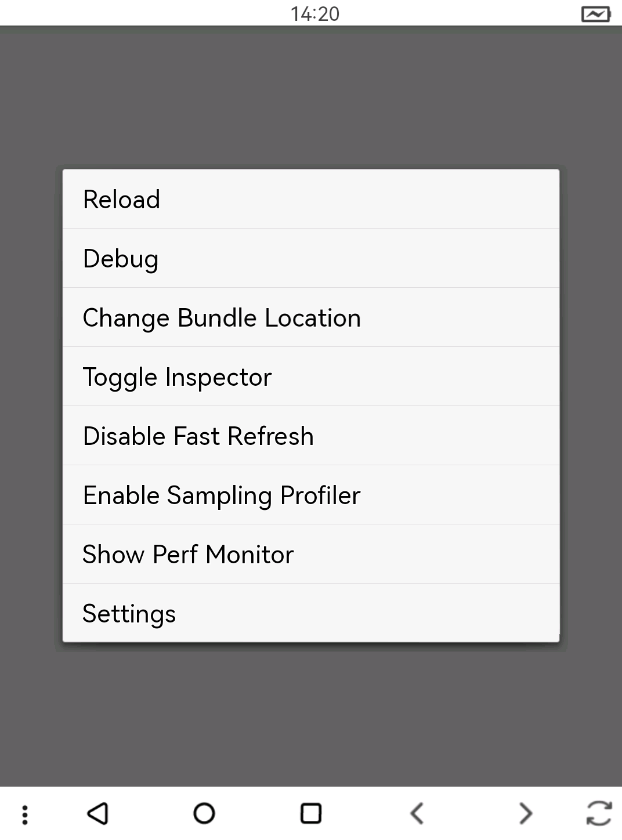The height and width of the screenshot is (840, 622).
Task: Tap the right chevron page-forward icon
Action: tap(525, 813)
